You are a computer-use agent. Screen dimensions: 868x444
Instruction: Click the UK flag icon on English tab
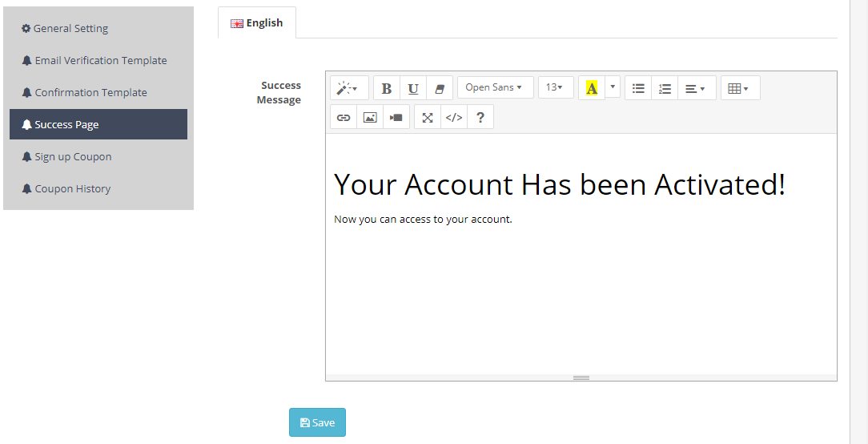pos(237,23)
